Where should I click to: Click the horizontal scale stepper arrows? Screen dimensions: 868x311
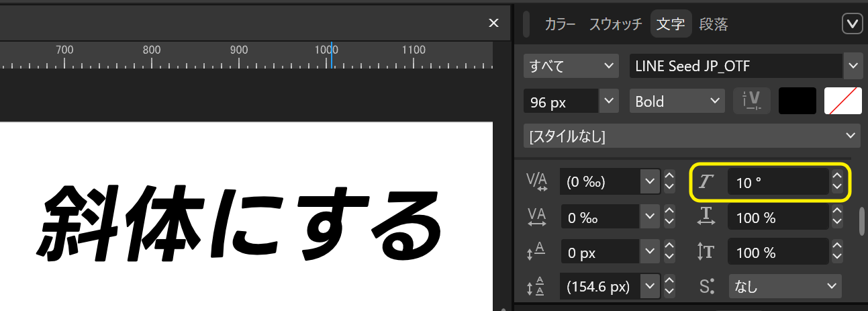point(836,218)
